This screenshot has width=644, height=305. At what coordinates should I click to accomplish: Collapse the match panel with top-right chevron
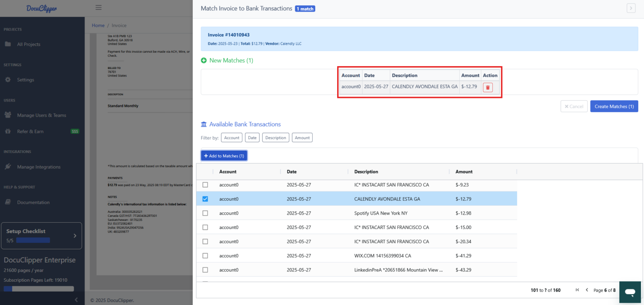(x=631, y=8)
